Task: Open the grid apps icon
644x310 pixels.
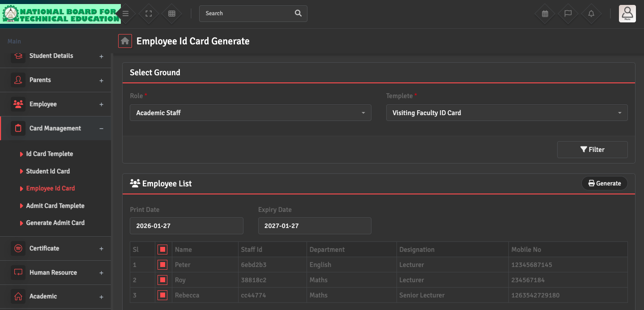Action: click(x=172, y=13)
